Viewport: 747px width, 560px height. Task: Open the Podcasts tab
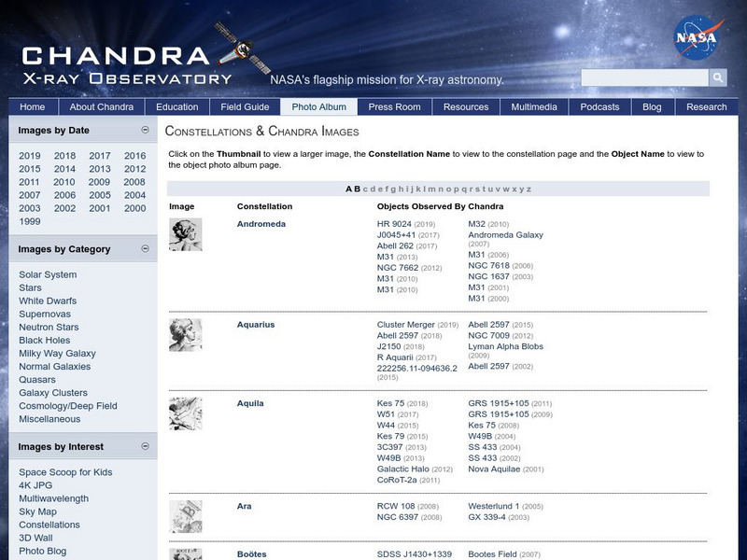click(x=599, y=106)
